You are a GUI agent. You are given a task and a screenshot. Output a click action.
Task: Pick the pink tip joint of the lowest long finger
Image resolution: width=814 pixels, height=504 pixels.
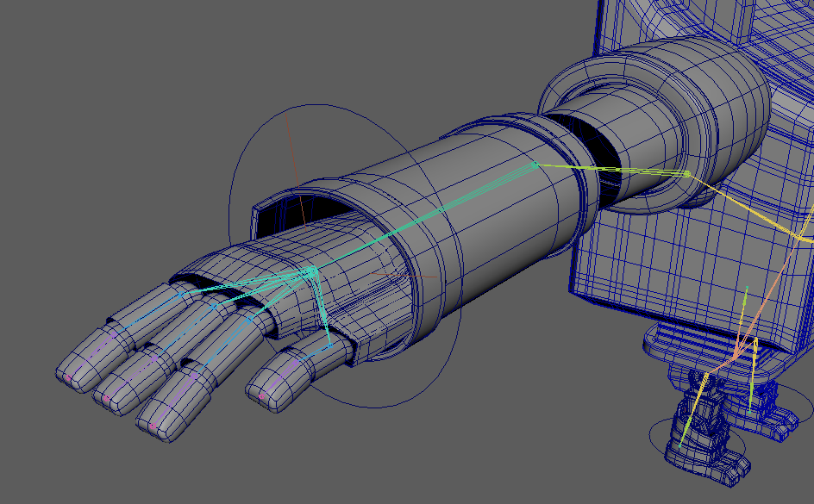tap(152, 426)
